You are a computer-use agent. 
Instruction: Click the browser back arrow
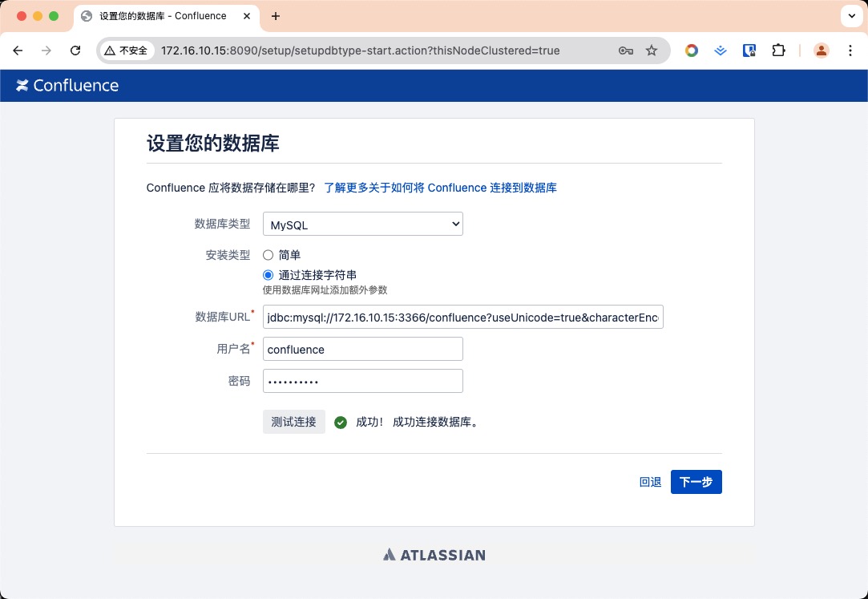pyautogui.click(x=18, y=51)
